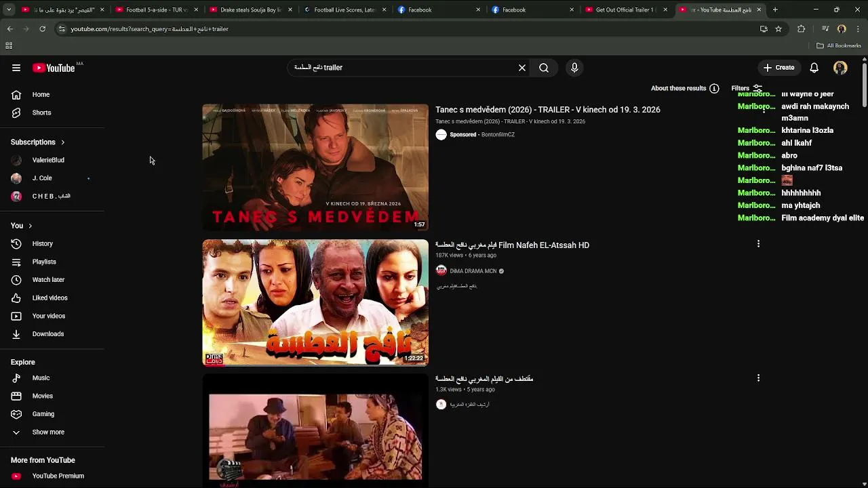Image resolution: width=868 pixels, height=488 pixels.
Task: Open the Your videos icon entry
Action: coord(16,316)
